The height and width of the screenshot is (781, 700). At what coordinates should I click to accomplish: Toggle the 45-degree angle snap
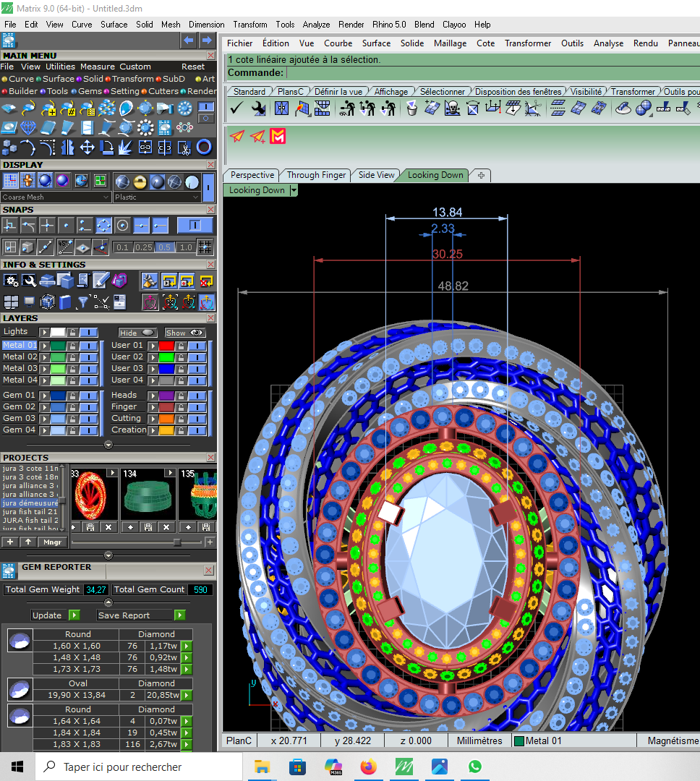65,247
